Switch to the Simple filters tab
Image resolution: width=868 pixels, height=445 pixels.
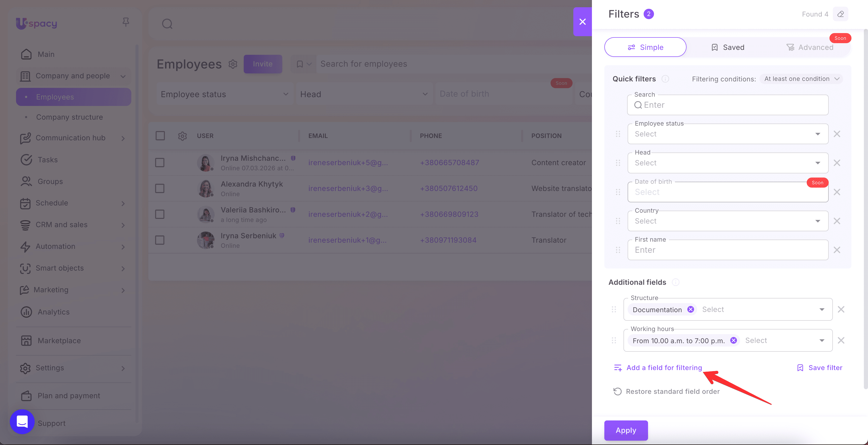click(645, 47)
